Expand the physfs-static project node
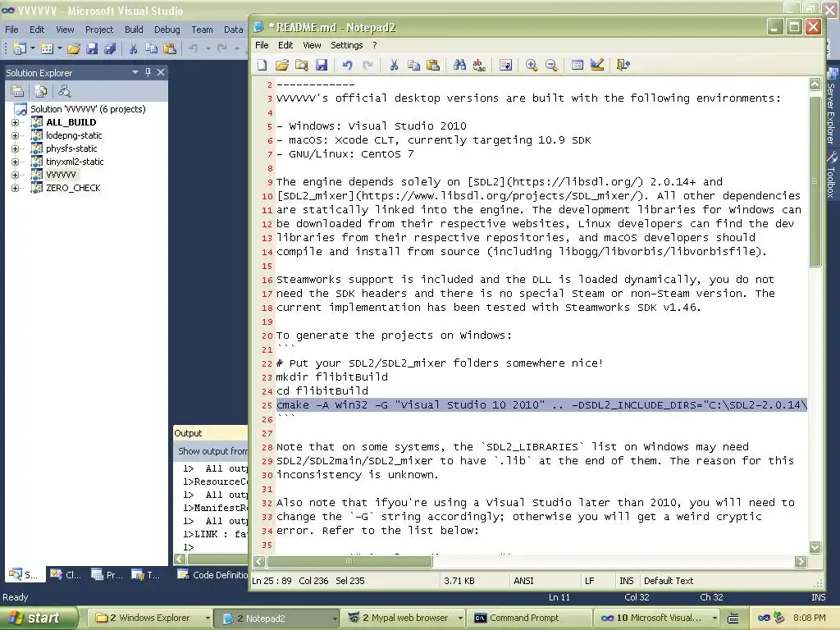Viewport: 840px width, 630px height. pos(15,148)
